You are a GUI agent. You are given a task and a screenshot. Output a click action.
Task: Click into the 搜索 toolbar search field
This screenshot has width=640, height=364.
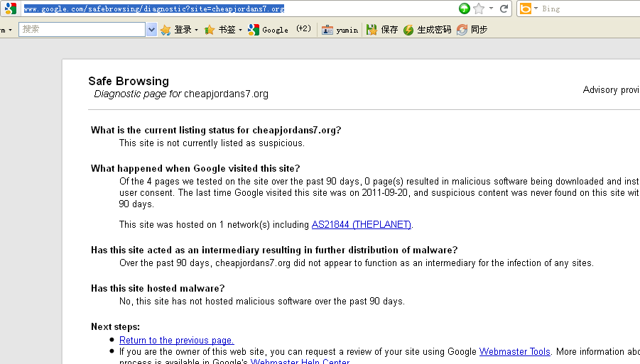(x=82, y=30)
